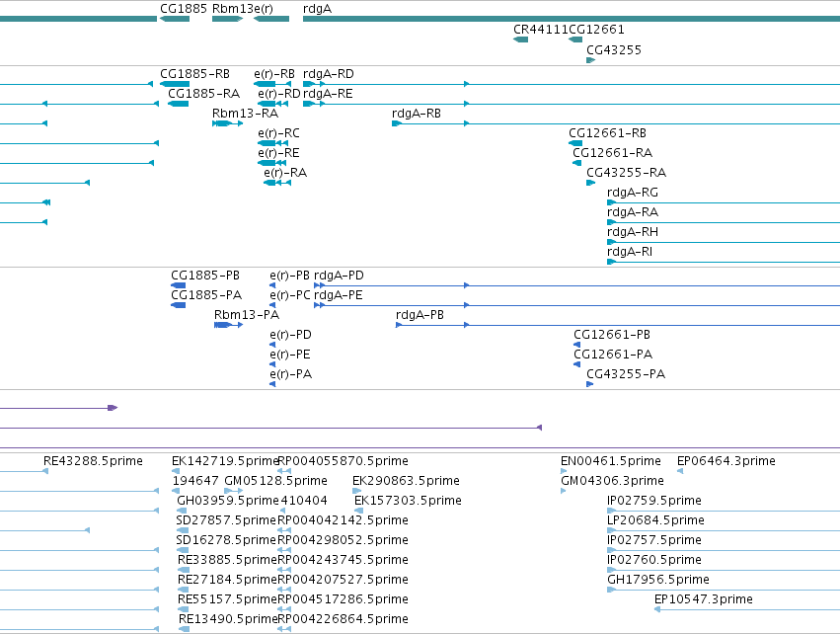
Task: Click the e(r)-PE protein label
Action: (x=290, y=355)
